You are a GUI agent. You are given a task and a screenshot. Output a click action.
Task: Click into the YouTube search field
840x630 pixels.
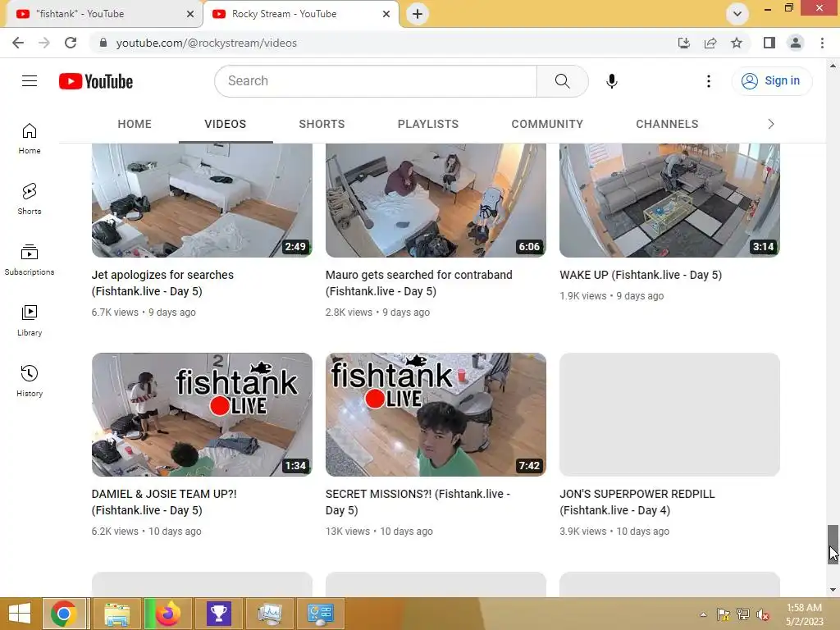tap(376, 81)
